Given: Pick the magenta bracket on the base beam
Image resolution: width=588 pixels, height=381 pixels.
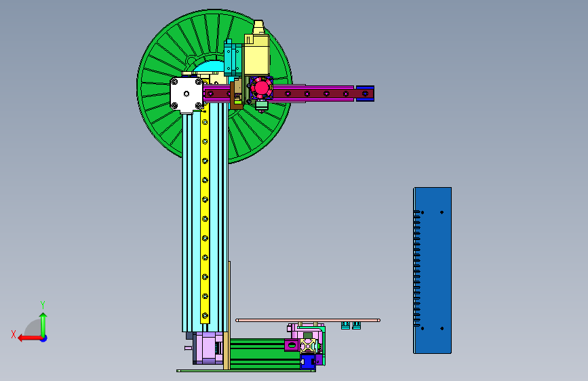Looking at the screenshot, I should pyautogui.click(x=292, y=344).
